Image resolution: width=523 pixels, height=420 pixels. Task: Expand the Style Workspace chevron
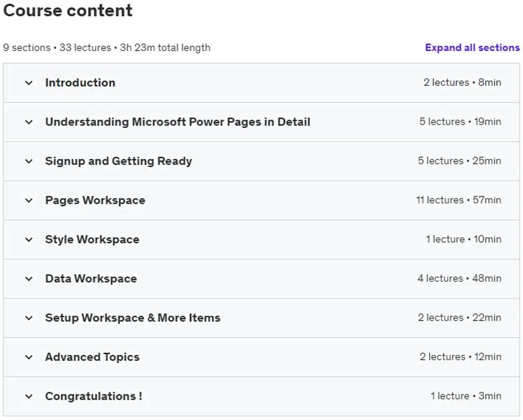[29, 240]
